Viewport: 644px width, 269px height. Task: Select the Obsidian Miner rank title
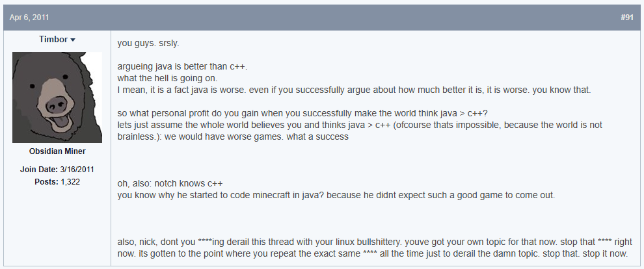(57, 151)
